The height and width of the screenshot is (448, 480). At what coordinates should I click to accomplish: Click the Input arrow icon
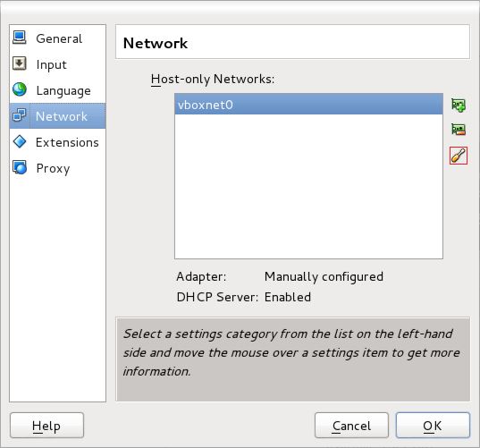(20, 63)
